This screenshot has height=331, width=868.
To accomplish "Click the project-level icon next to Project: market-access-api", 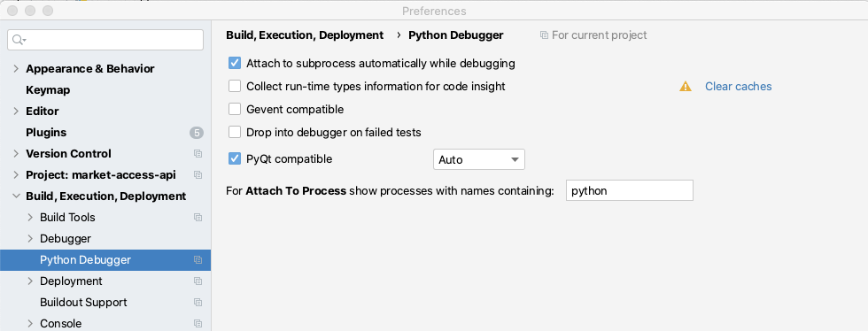I will click(x=198, y=175).
